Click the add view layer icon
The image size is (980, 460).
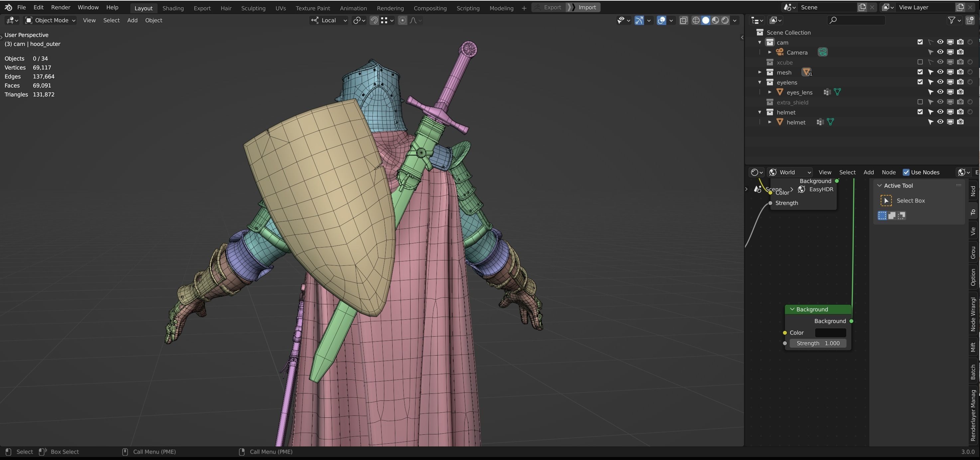click(x=960, y=7)
